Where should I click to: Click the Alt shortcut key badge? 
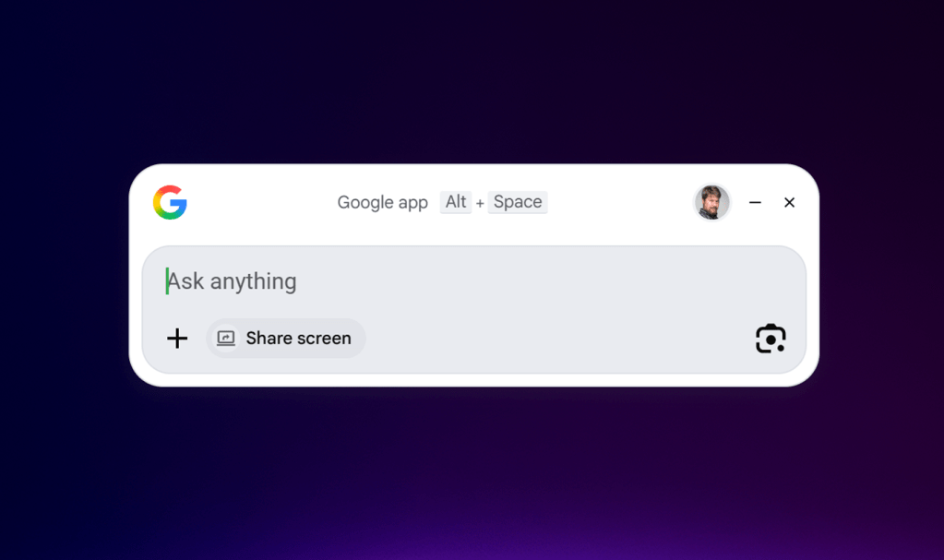click(x=455, y=202)
